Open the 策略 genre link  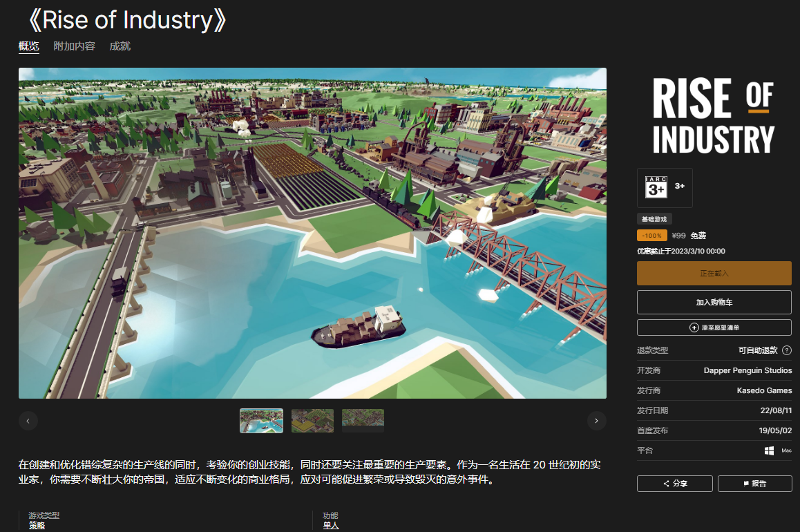(x=37, y=526)
